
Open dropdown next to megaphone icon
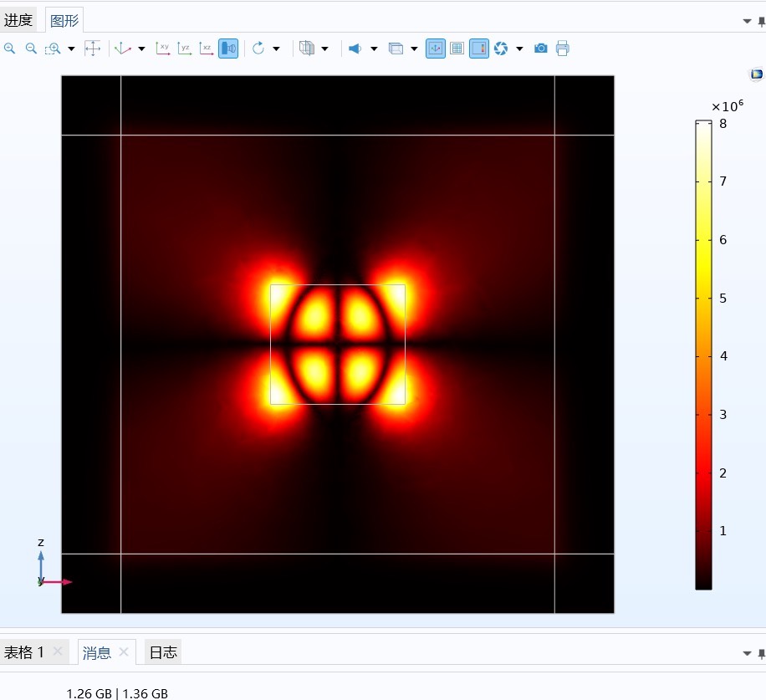[x=374, y=49]
